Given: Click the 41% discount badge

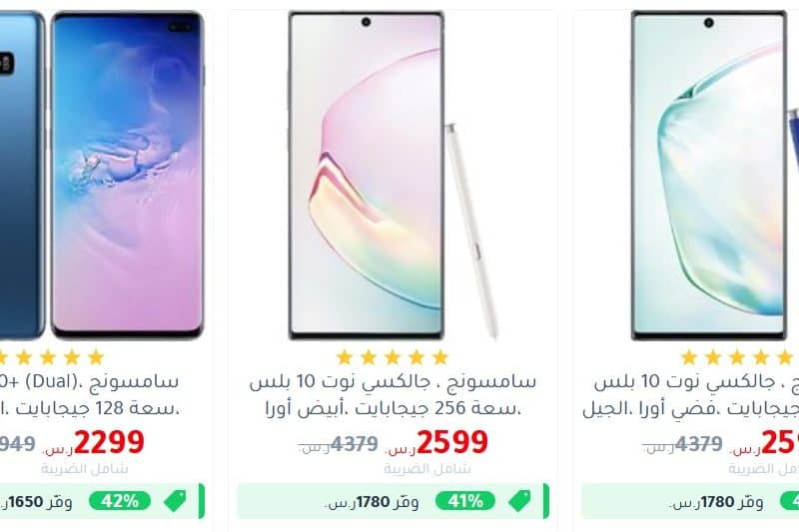Looking at the screenshot, I should (x=465, y=501).
